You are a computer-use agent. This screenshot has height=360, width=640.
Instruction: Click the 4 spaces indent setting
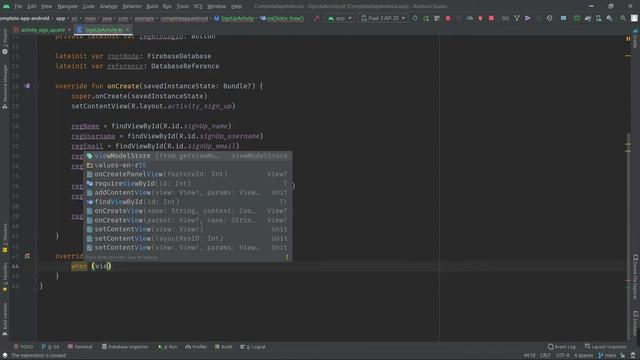[583, 356]
